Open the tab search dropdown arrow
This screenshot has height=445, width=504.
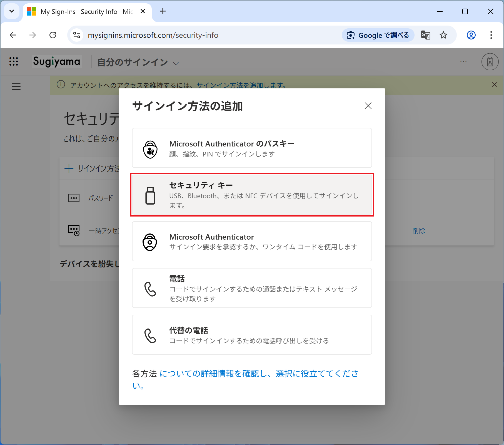click(12, 11)
